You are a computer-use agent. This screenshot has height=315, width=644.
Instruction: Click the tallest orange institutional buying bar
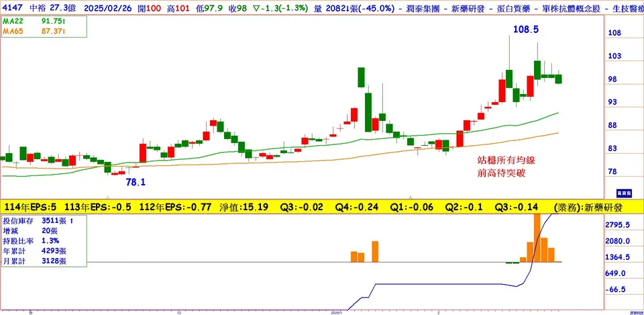[x=537, y=238]
